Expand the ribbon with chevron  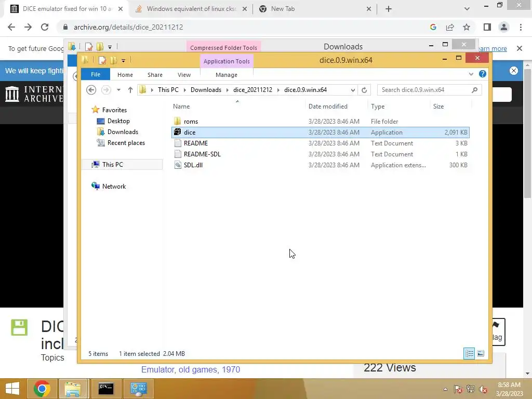pyautogui.click(x=471, y=74)
